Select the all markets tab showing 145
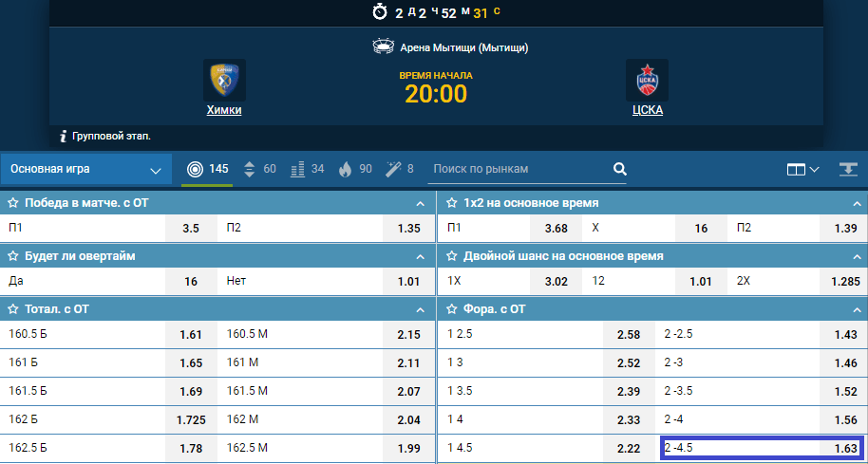 coord(208,169)
